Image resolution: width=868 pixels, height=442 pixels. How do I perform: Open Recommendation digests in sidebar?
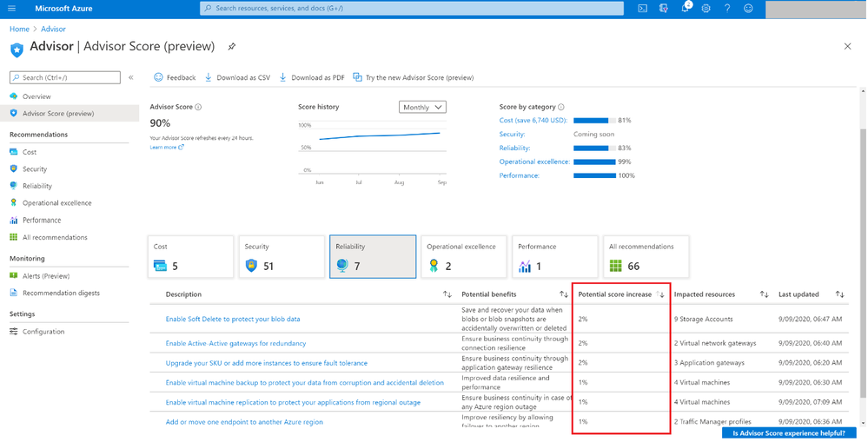tap(61, 294)
